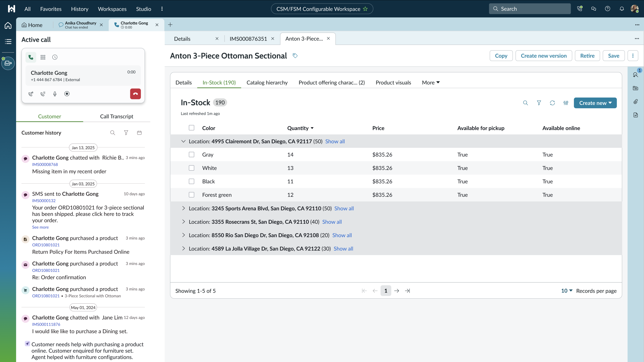
Task: Mute the microphone on active call
Action: pos(55,94)
